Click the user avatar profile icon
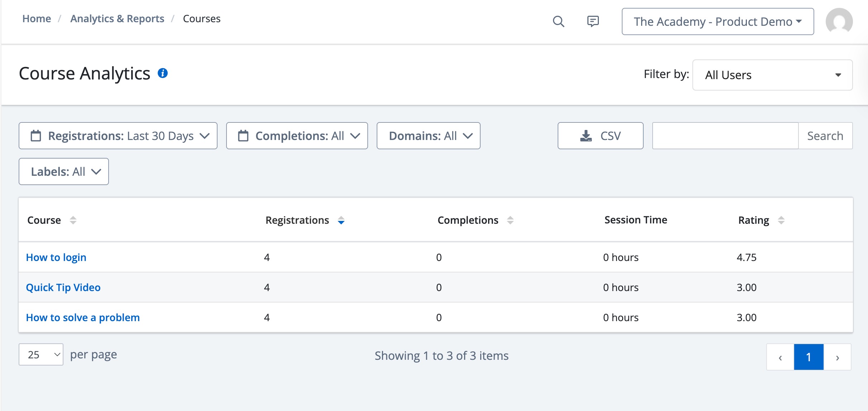Image resolution: width=868 pixels, height=411 pixels. (x=839, y=21)
